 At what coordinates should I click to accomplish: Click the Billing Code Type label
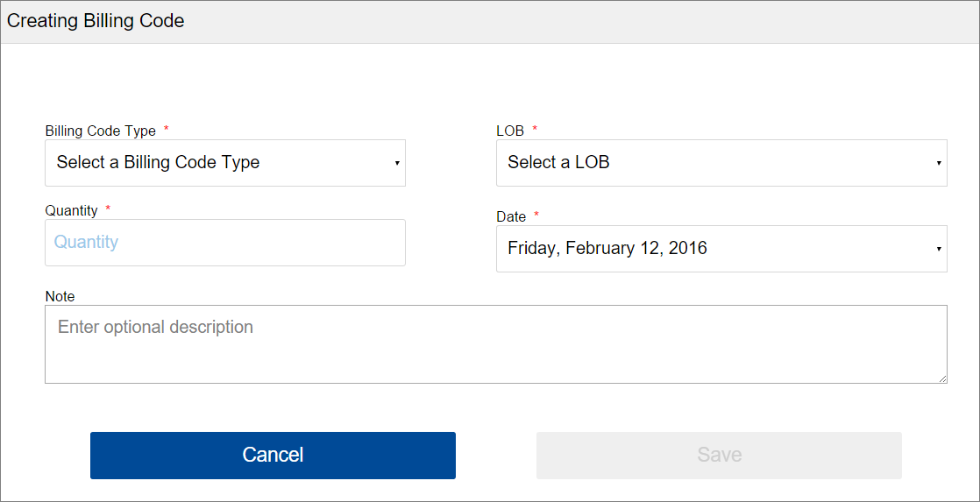tap(100, 131)
